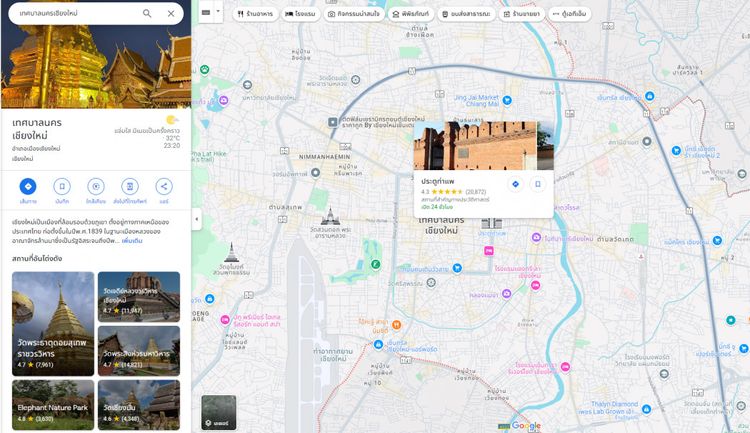Open the Wat Phra That Doi Suthep photo card
Screen dimensions: 750x433
(x=53, y=323)
